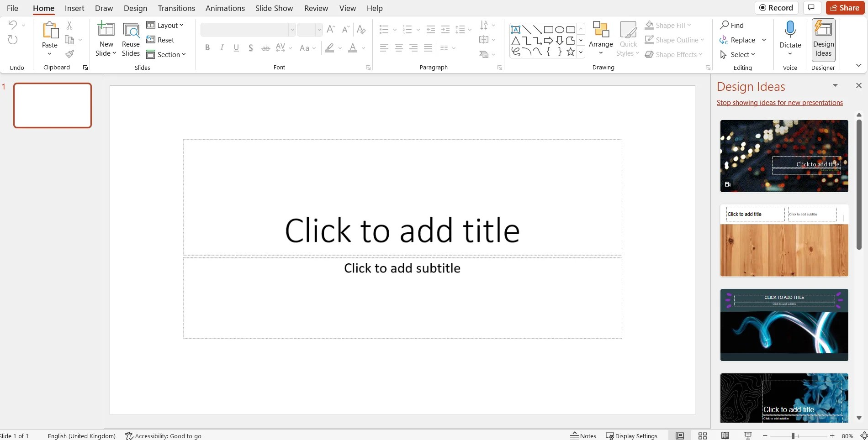Insert a text box shape

click(516, 29)
